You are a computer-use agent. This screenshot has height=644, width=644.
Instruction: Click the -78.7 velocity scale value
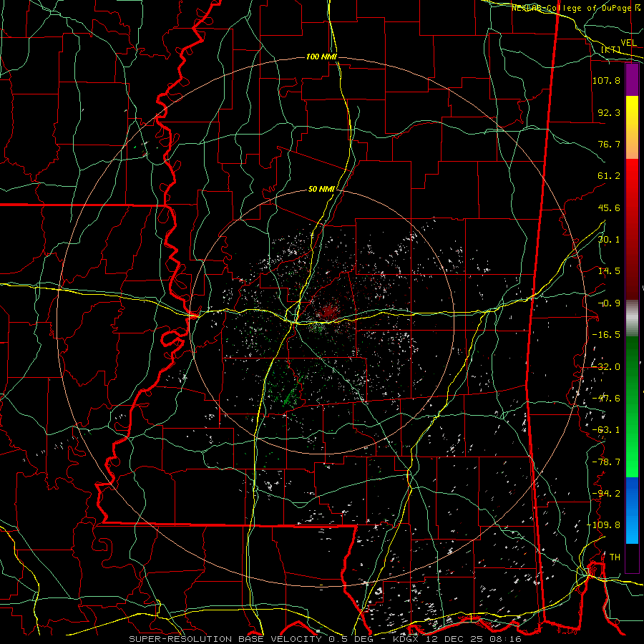tap(606, 462)
